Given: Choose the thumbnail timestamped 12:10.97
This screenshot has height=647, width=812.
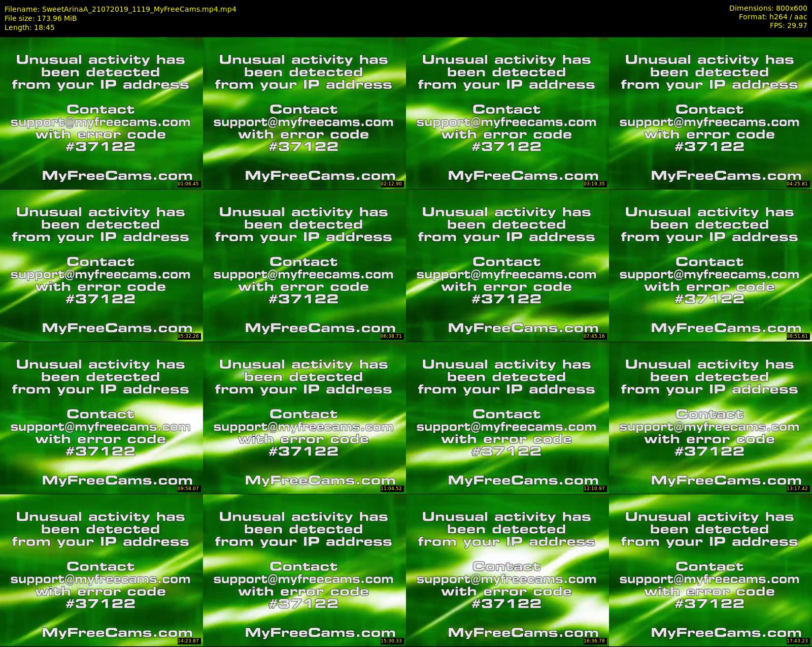Looking at the screenshot, I should [507, 417].
